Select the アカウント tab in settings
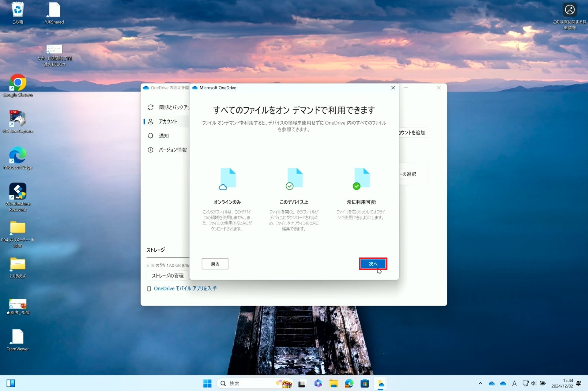The width and height of the screenshot is (588, 391). coord(168,122)
